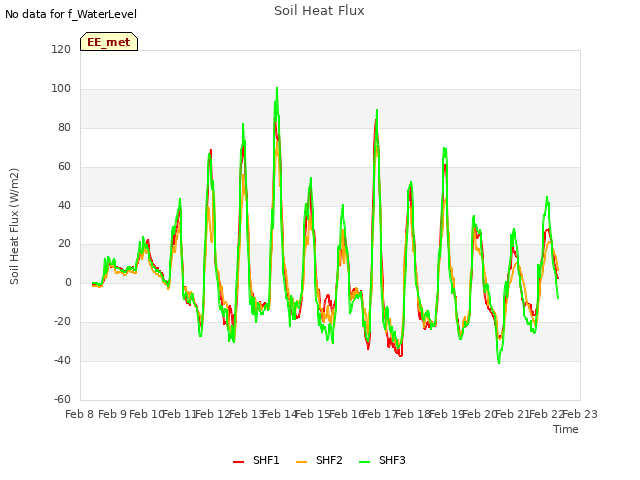Click the orange SHF2 legend color marker
The image size is (640, 480).
[x=301, y=462]
